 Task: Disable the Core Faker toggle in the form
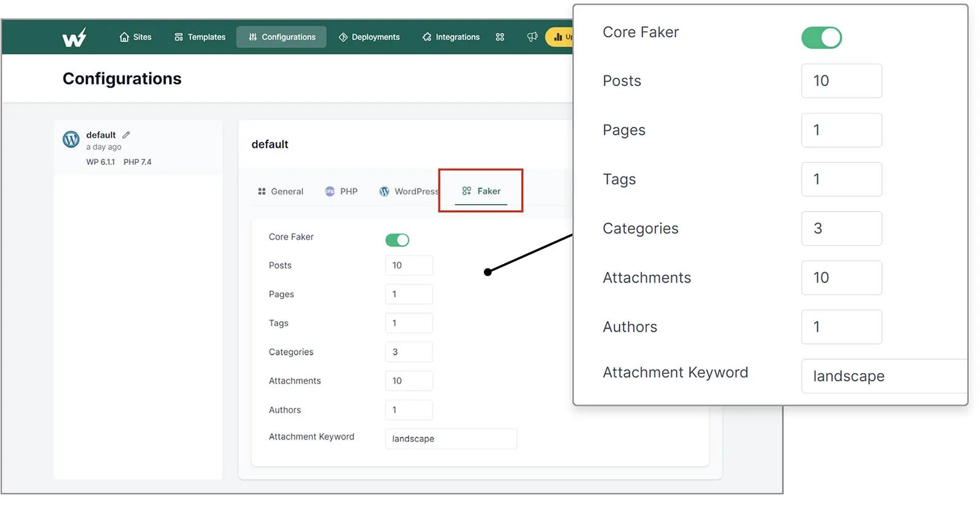(x=397, y=240)
